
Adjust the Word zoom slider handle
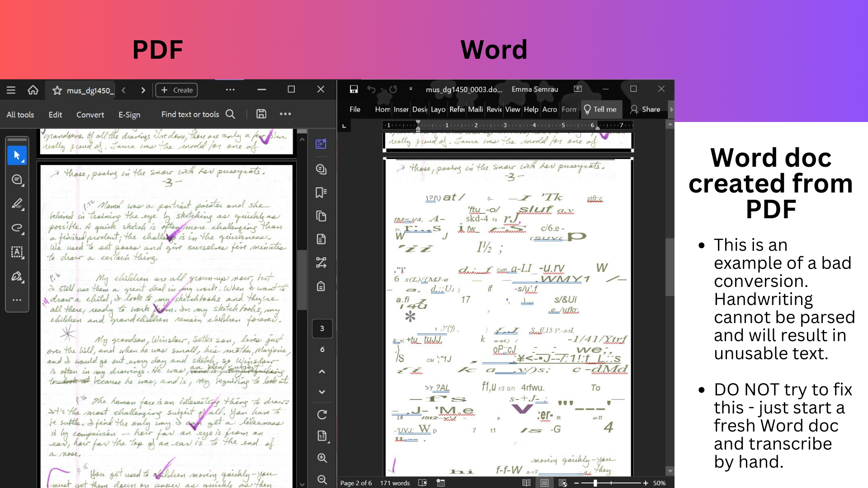pyautogui.click(x=595, y=483)
